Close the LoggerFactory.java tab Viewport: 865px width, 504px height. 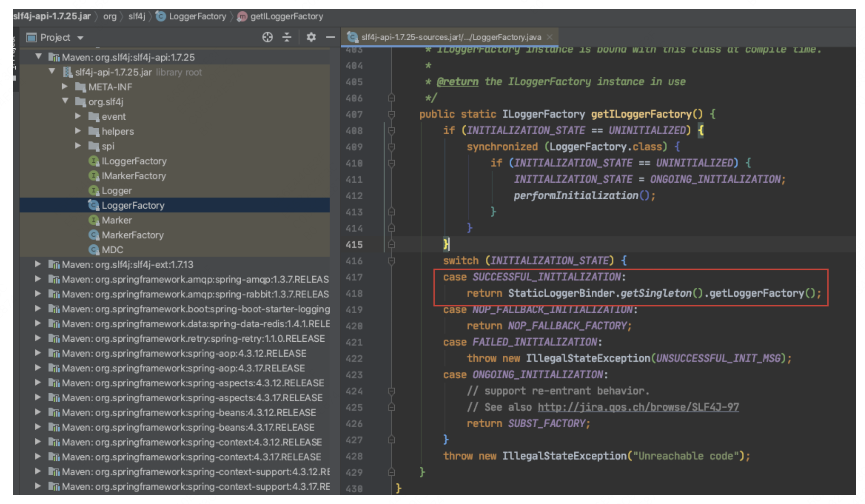549,37
